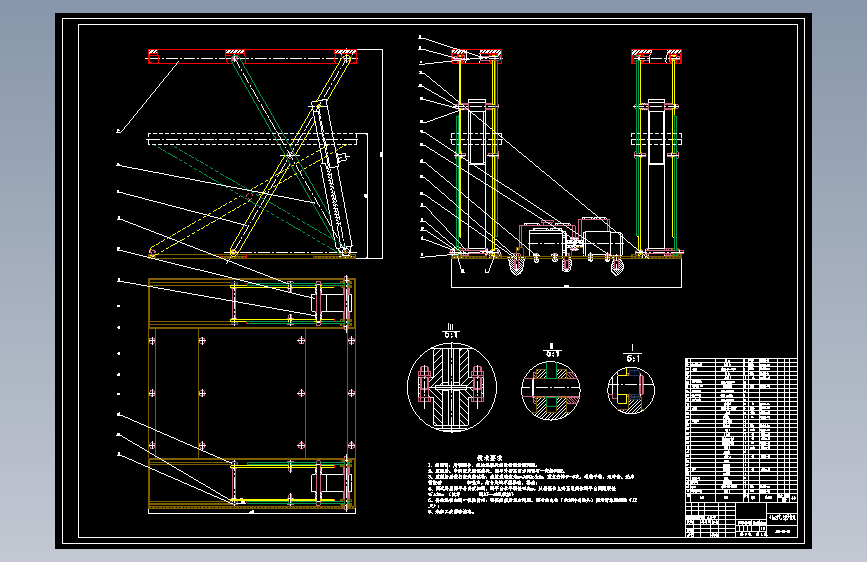The image size is (867, 562).
Task: Click the hydraulic cylinder in scissor-lift side view
Action: coord(331,177)
